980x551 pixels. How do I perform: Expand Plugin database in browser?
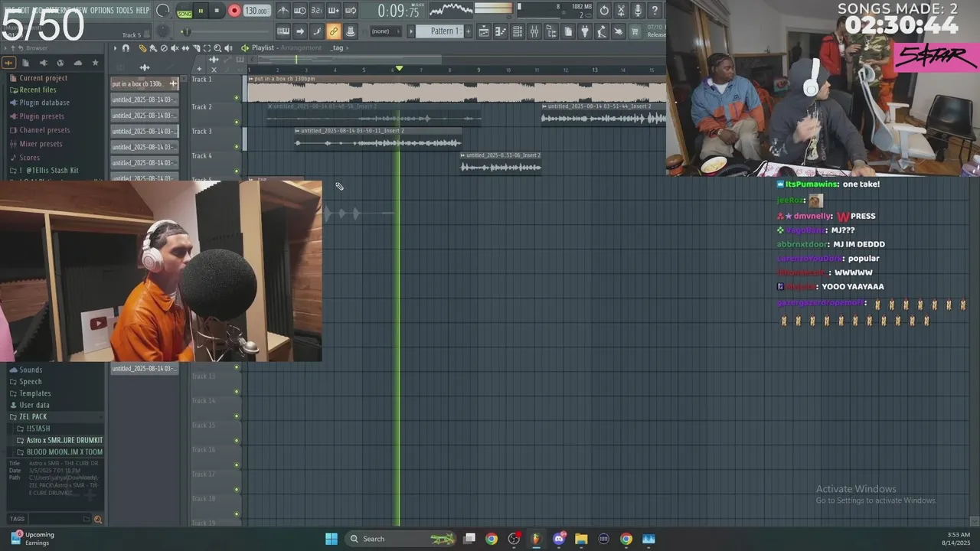click(44, 103)
